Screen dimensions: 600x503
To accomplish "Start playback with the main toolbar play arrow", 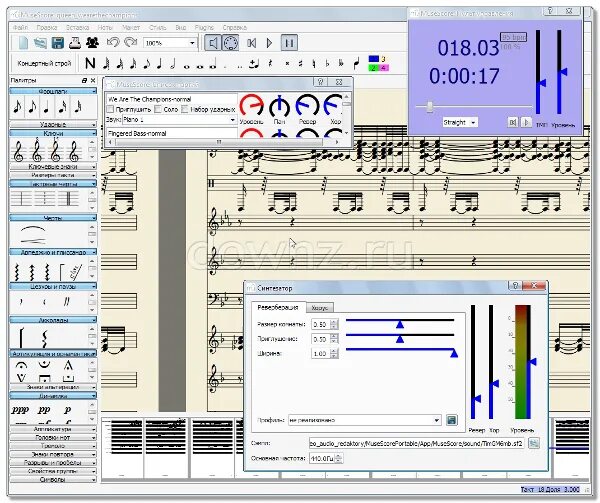I will click(269, 43).
